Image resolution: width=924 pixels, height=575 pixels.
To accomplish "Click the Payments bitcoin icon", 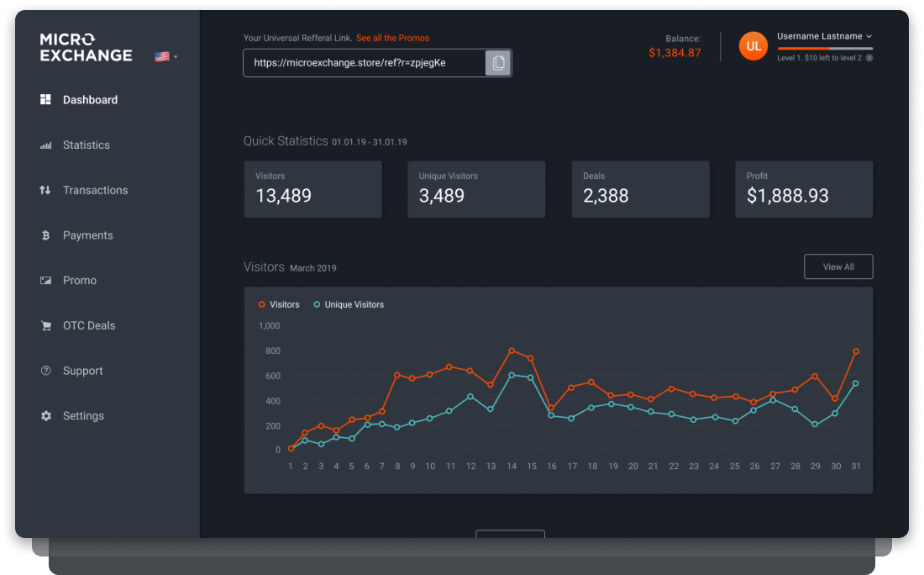I will 45,236.
